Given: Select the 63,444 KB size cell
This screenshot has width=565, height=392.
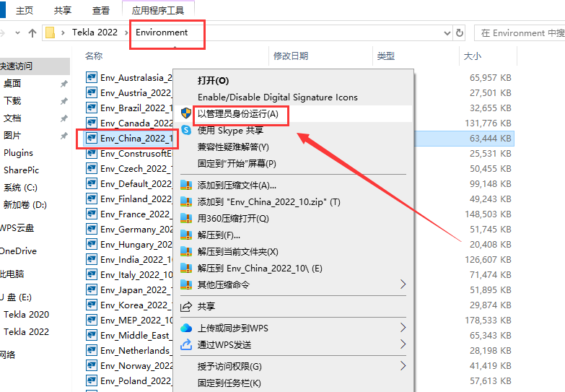Looking at the screenshot, I should tap(490, 138).
